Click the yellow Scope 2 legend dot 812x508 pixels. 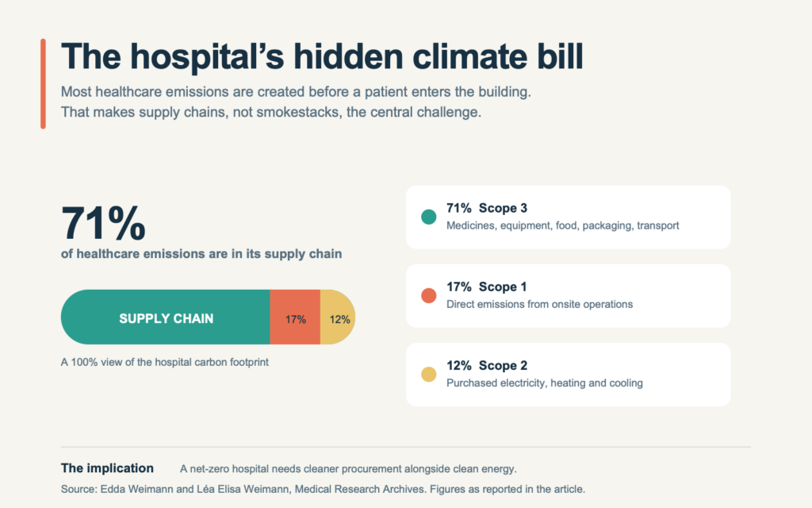pos(428,375)
